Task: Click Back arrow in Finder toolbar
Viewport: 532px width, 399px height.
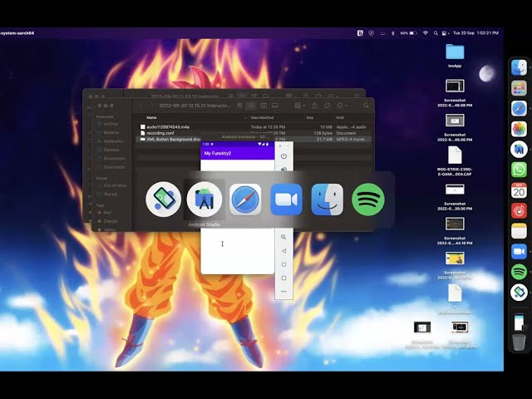Action: [141, 106]
